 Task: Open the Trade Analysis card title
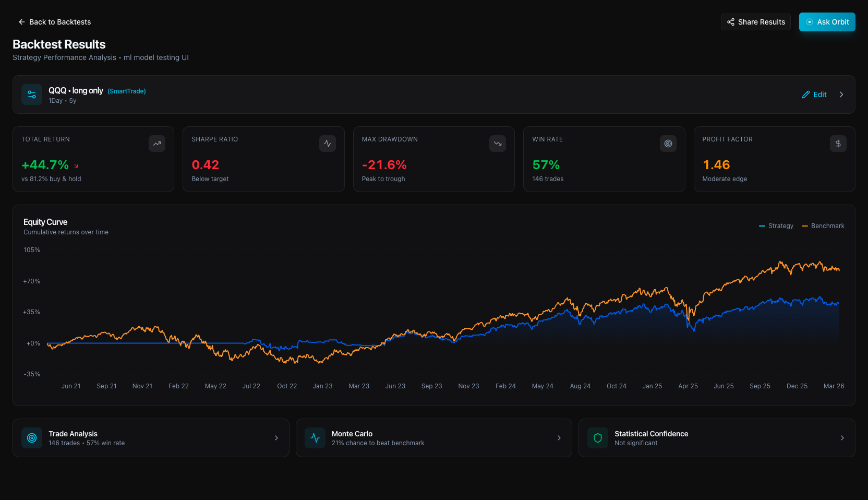click(73, 434)
